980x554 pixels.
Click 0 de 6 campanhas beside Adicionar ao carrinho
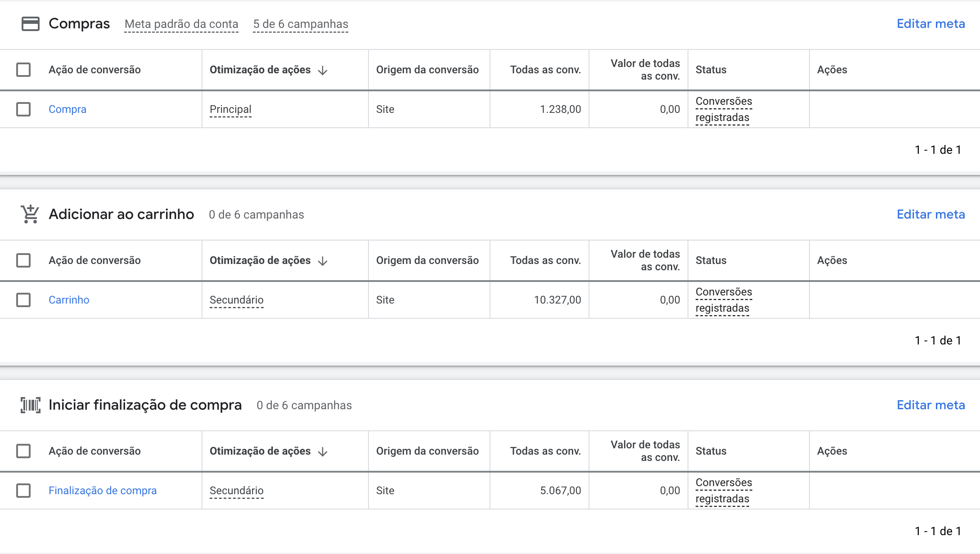click(x=256, y=215)
